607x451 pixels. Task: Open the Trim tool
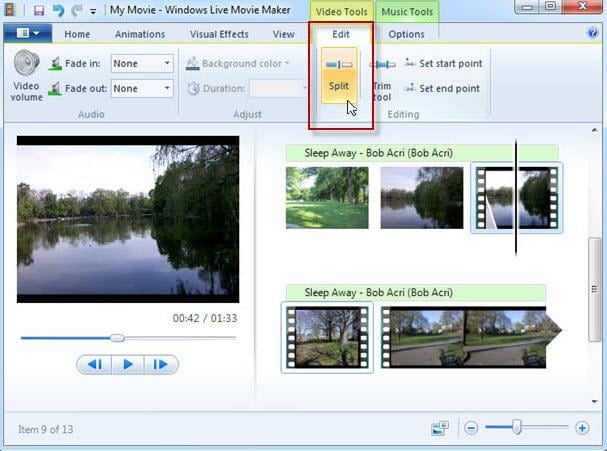[382, 80]
